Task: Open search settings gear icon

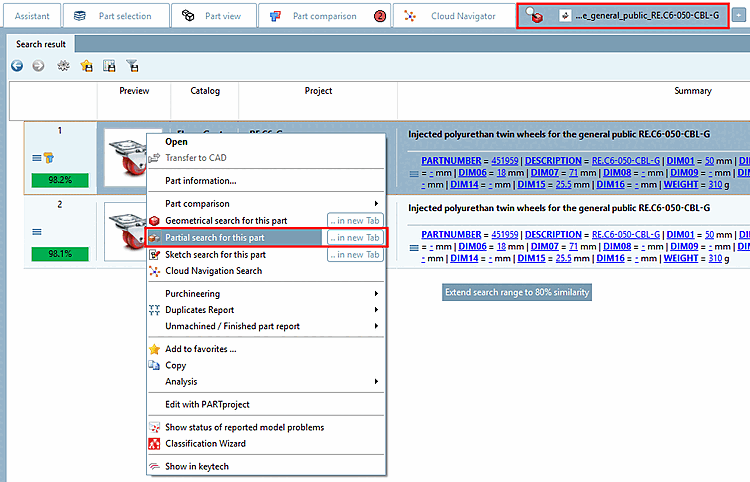Action: click(63, 66)
